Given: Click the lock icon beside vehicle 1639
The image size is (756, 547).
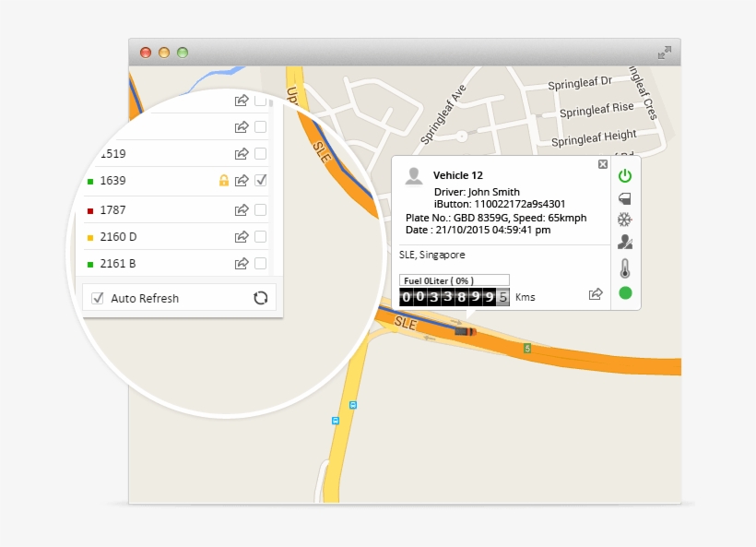Looking at the screenshot, I should 224,181.
